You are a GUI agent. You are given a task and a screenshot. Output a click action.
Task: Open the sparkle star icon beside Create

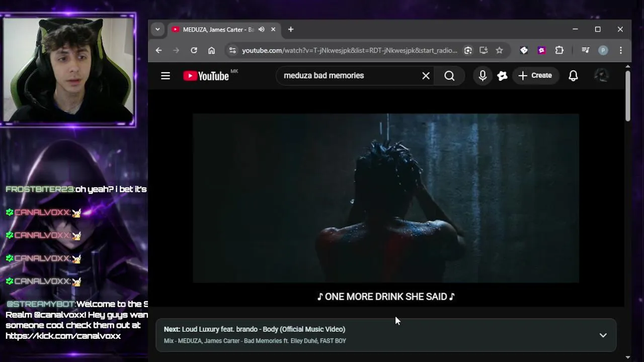(502, 76)
